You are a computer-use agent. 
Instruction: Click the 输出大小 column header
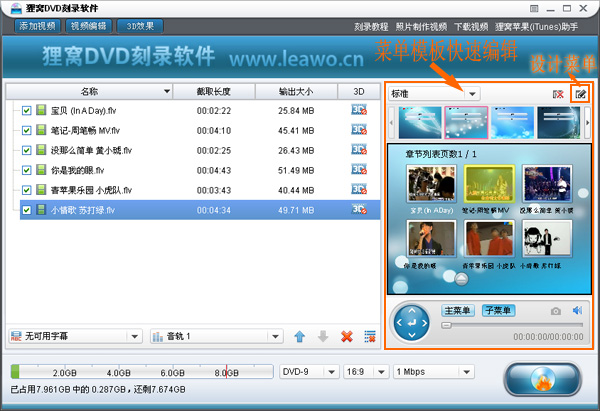click(x=296, y=91)
